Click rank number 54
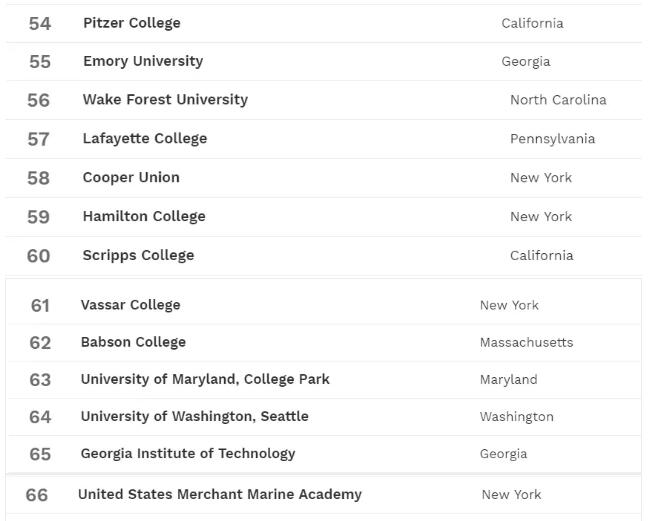This screenshot has height=521, width=649. click(40, 23)
